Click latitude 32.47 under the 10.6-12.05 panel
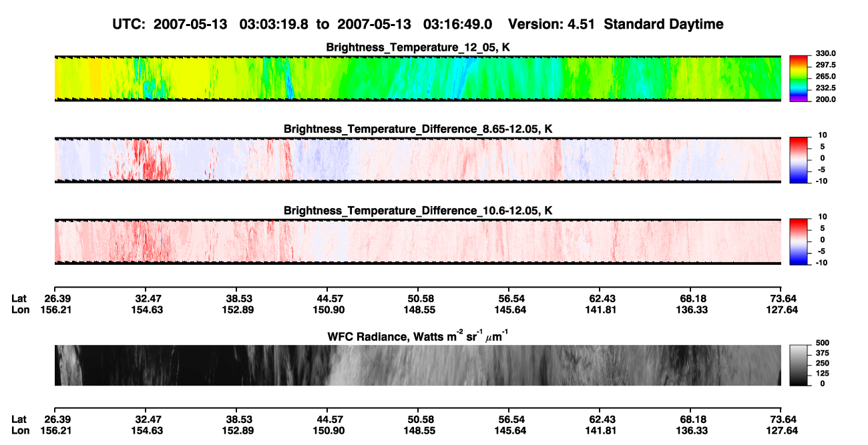The width and height of the screenshot is (868, 445). click(x=145, y=298)
